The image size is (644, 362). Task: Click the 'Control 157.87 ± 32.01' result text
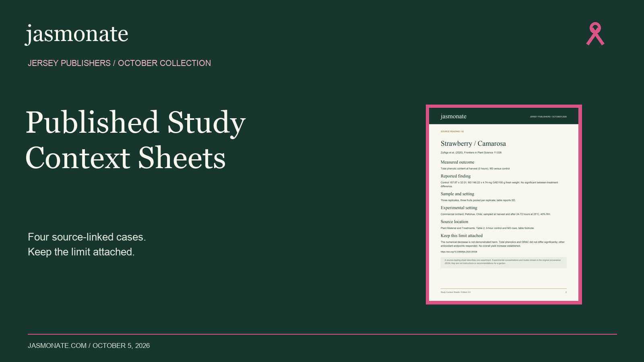[x=500, y=184]
